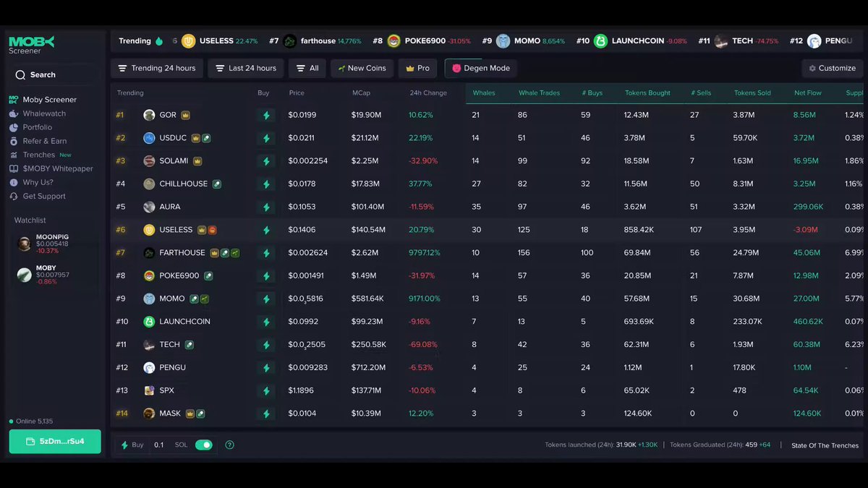The height and width of the screenshot is (488, 868).
Task: Open $MOBY Whitepaper in sidebar
Action: tap(51, 168)
